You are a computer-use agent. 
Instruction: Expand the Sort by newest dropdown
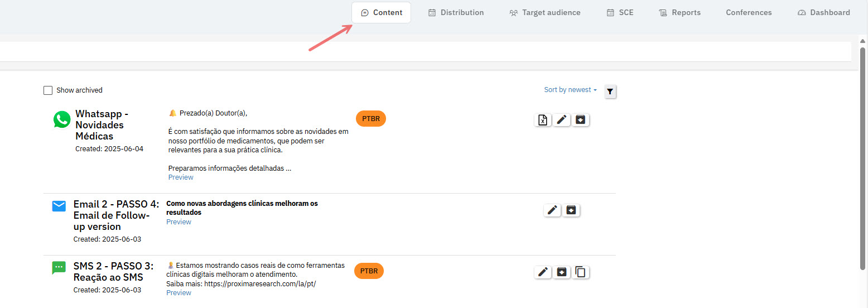[x=570, y=90]
